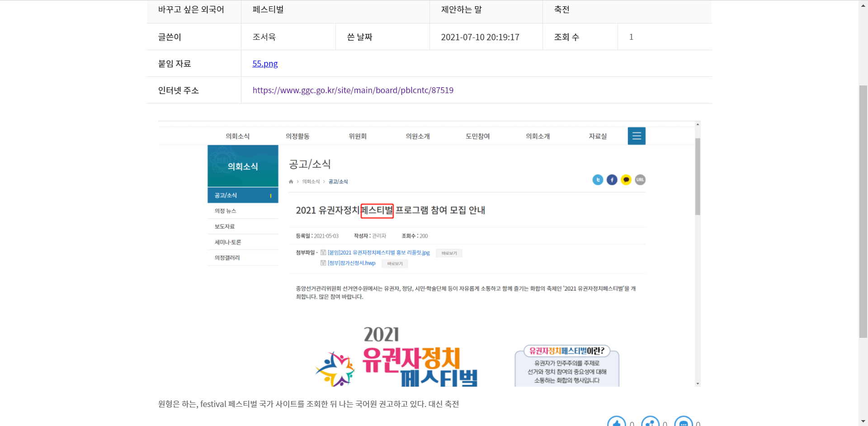Screen dimensions: 868x426
Task: Share via the Twitter icon
Action: 598,180
